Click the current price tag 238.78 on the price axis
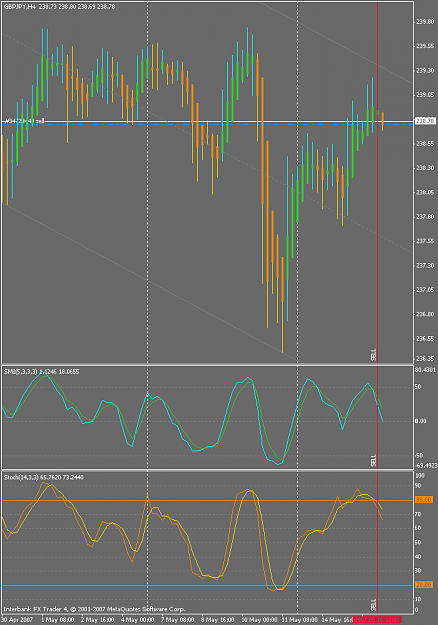Image resolution: width=438 pixels, height=625 pixels. pos(425,120)
